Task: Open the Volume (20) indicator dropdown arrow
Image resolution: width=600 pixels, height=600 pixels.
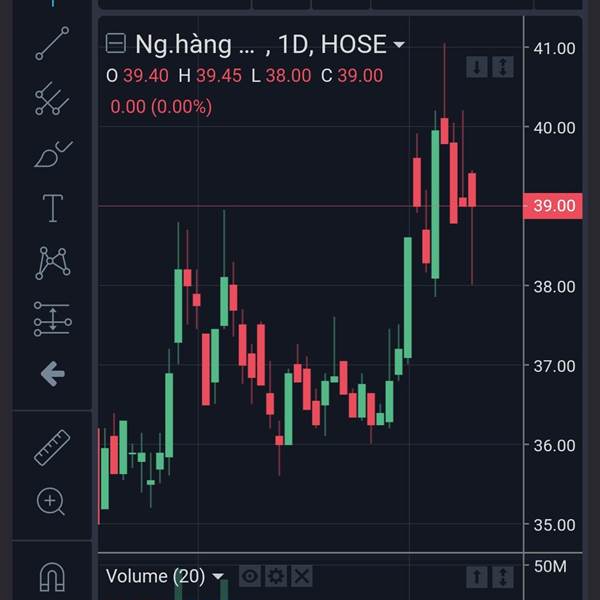Action: point(218,576)
